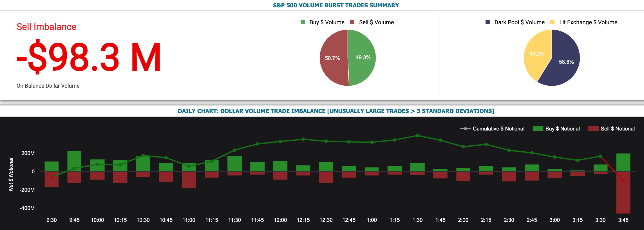The height and width of the screenshot is (230, 644).
Task: Click S&P 500 Volume Burst Trades Summary title
Action: click(336, 5)
